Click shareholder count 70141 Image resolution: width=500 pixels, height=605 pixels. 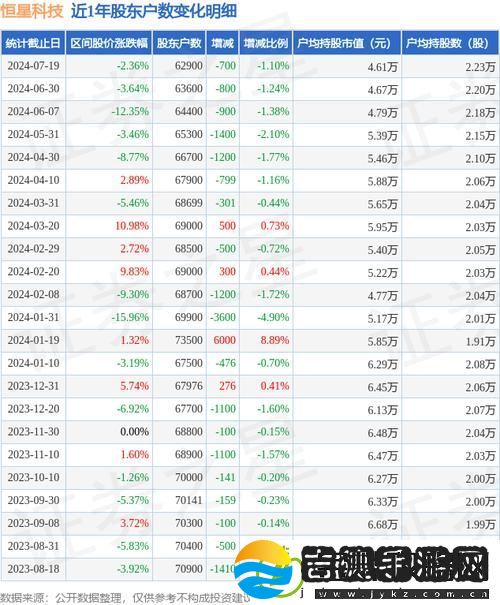189,500
